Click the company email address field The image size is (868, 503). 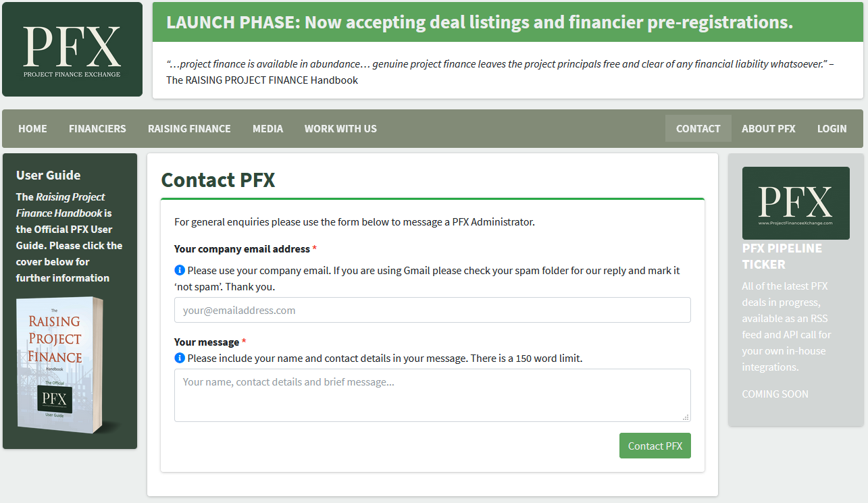432,310
